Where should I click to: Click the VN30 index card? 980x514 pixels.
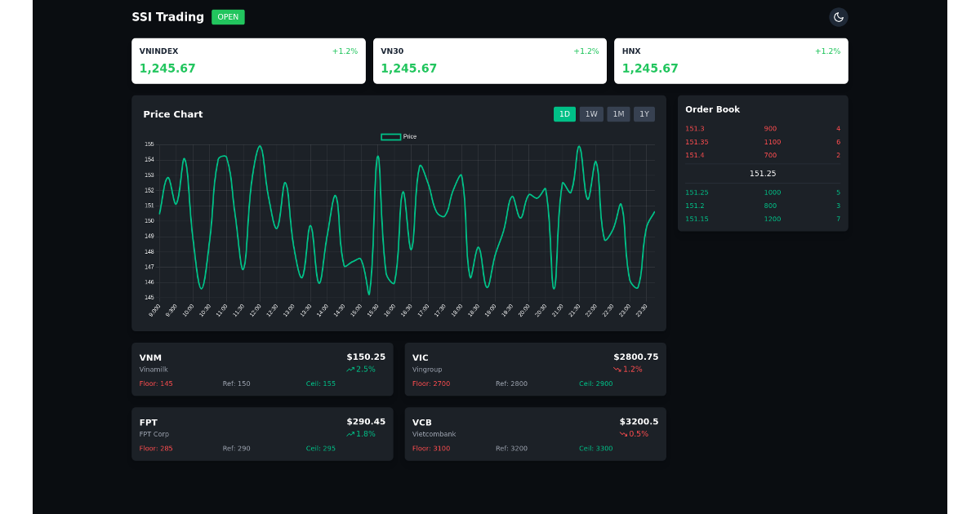click(489, 60)
